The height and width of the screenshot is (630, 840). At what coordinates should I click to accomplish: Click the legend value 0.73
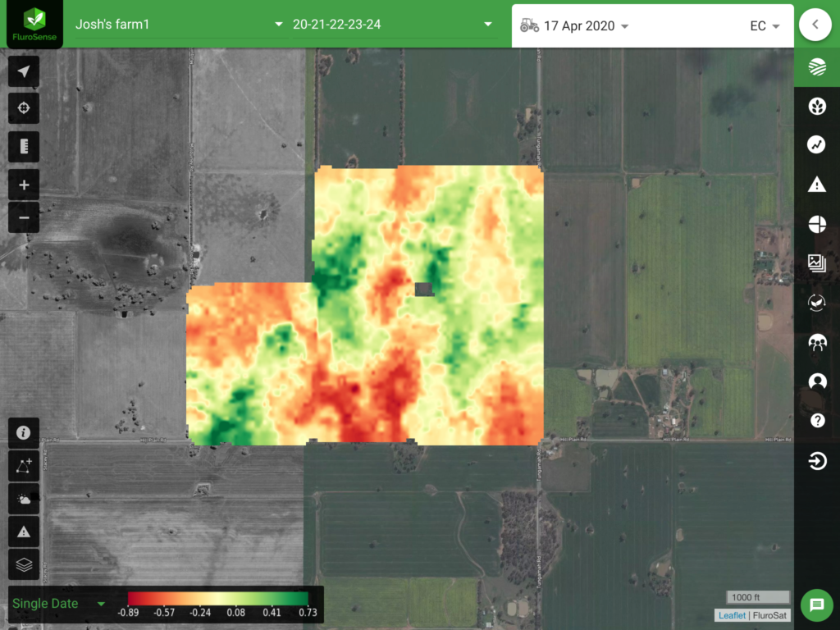pyautogui.click(x=308, y=612)
